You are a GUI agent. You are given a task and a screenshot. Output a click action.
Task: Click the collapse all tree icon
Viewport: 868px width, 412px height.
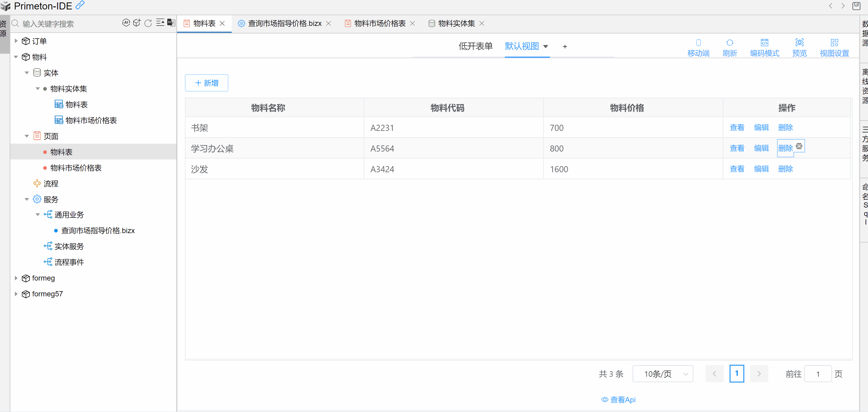pyautogui.click(x=160, y=23)
